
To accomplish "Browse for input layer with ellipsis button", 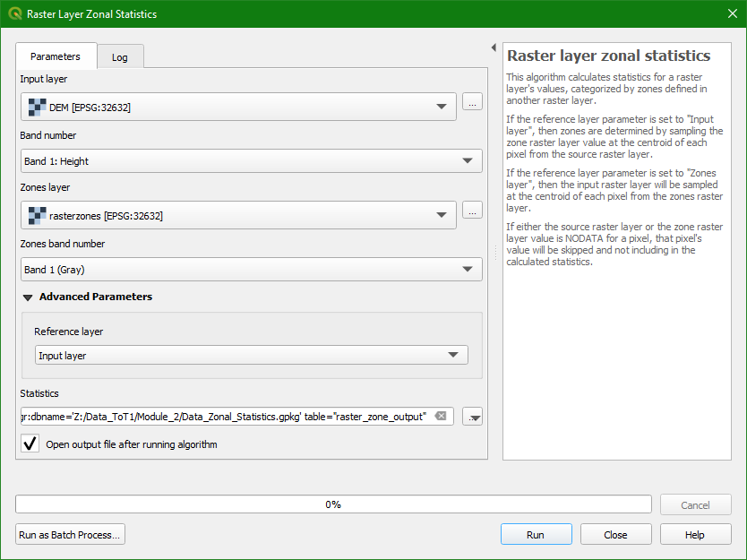I will coord(472,102).
